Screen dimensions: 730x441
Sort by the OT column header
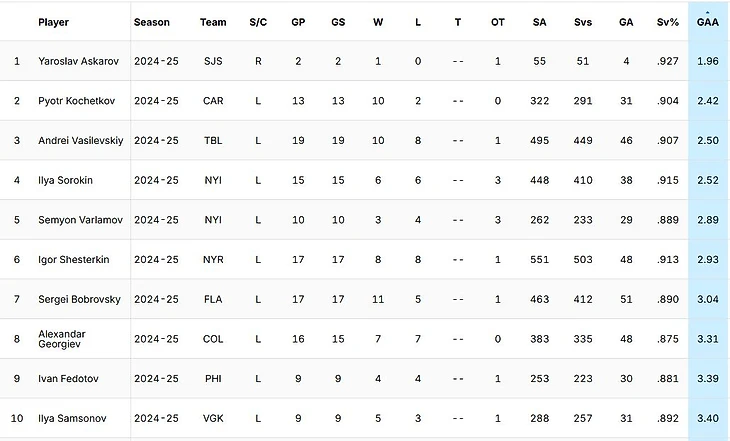coord(498,22)
